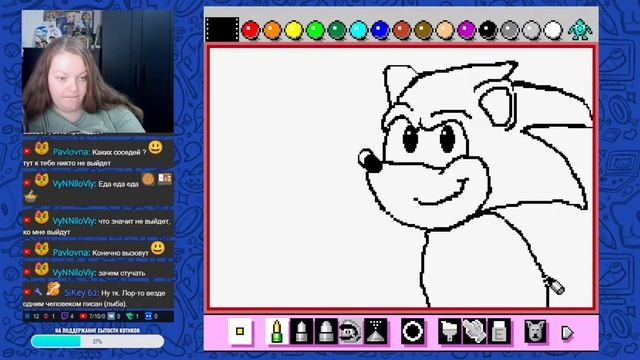This screenshot has width=640, height=360.
Task: Pick the yellow paint color
Action: click(293, 30)
